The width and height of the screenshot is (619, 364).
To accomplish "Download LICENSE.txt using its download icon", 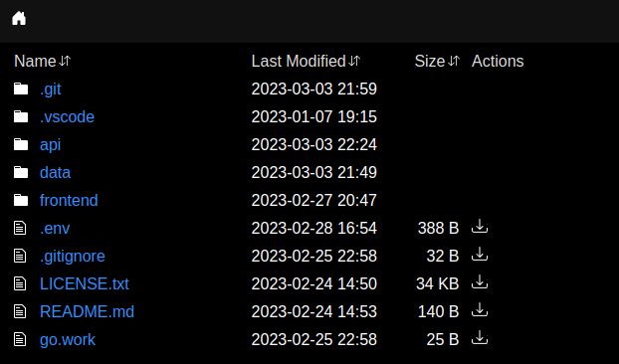I will (x=480, y=282).
